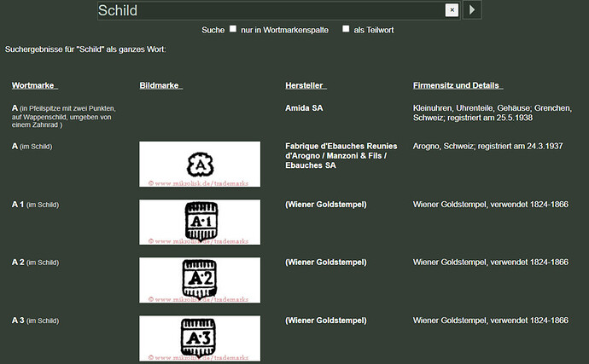Sort by the Bildmarke column header
Screen dimensions: 589x364
click(161, 85)
